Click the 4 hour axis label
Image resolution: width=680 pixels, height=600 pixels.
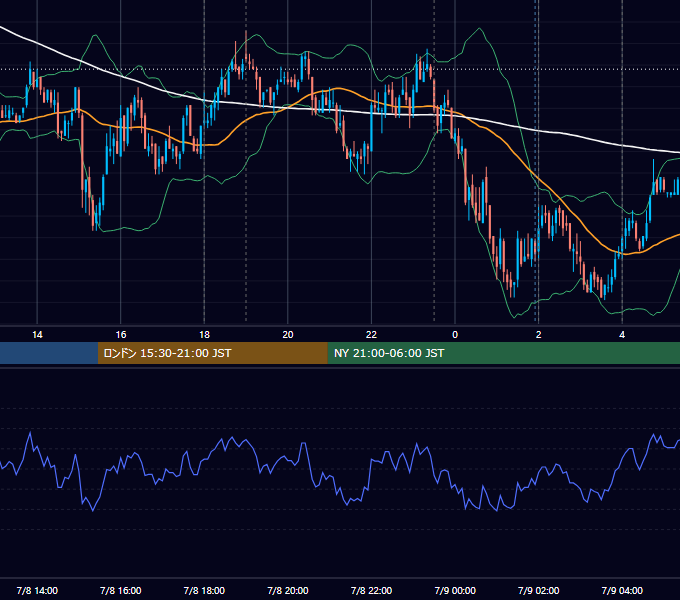coord(622,335)
